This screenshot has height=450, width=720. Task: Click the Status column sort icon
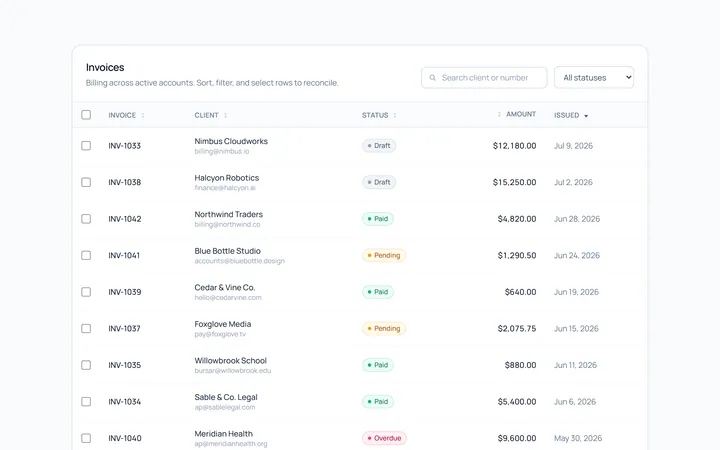coord(395,115)
